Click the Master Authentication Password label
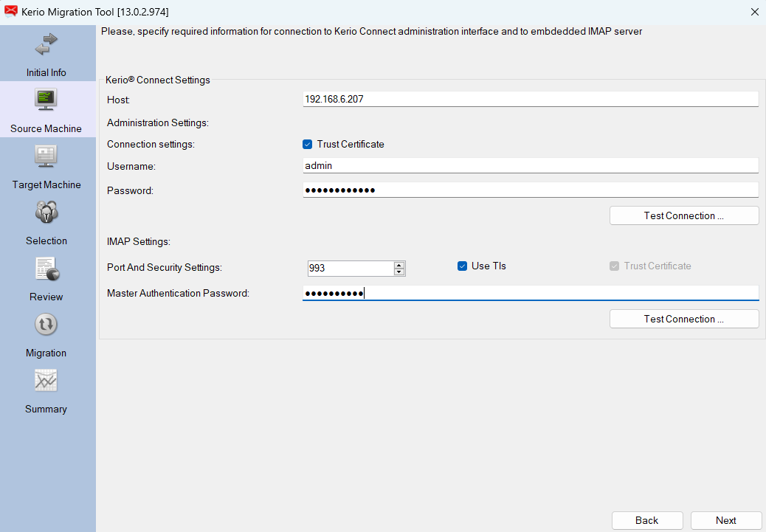 pos(179,293)
